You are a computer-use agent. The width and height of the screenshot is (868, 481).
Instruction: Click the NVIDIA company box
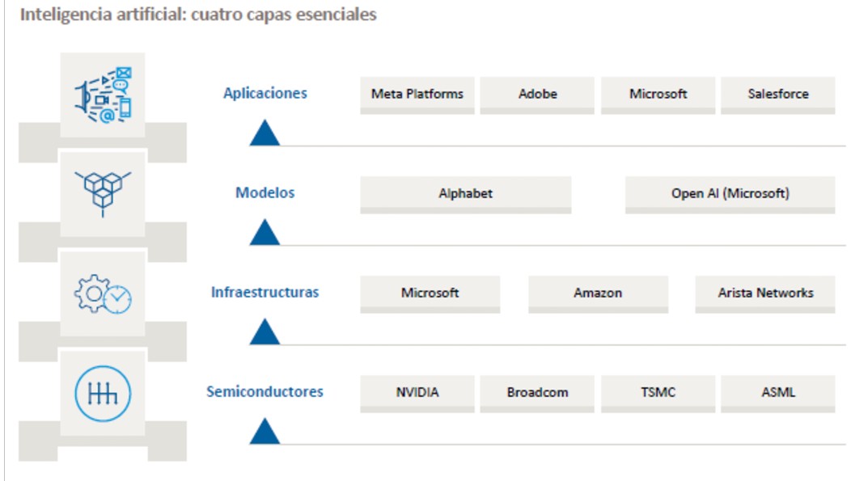point(417,393)
